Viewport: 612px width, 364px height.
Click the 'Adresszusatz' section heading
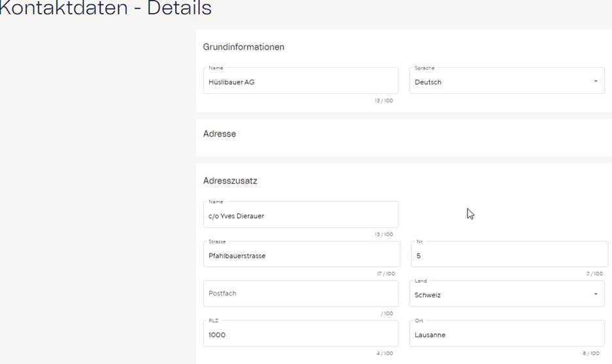[230, 181]
